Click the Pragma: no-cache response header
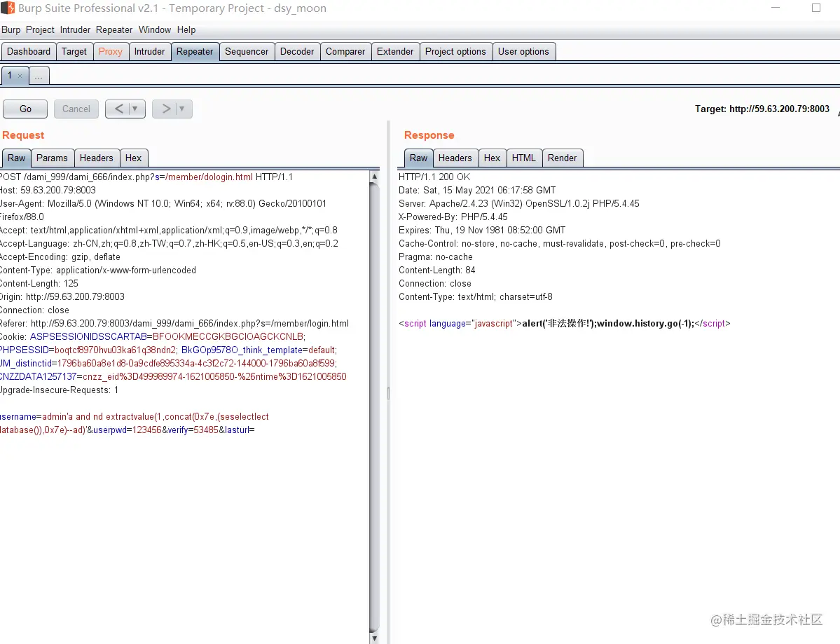 (435, 256)
